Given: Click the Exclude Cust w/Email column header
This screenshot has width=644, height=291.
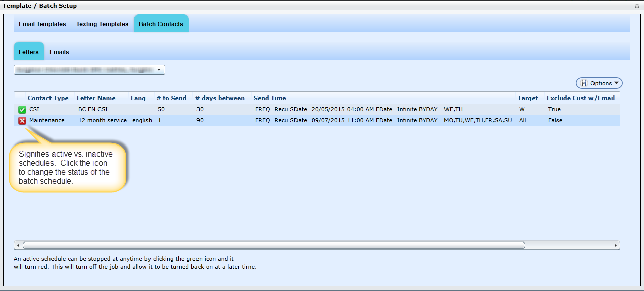Looking at the screenshot, I should click(x=580, y=98).
